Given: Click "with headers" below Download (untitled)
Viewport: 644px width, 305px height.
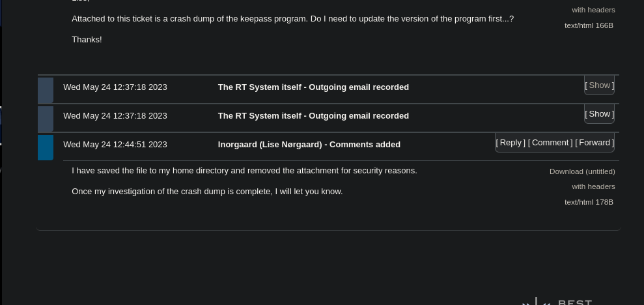Looking at the screenshot, I should pos(593,186).
